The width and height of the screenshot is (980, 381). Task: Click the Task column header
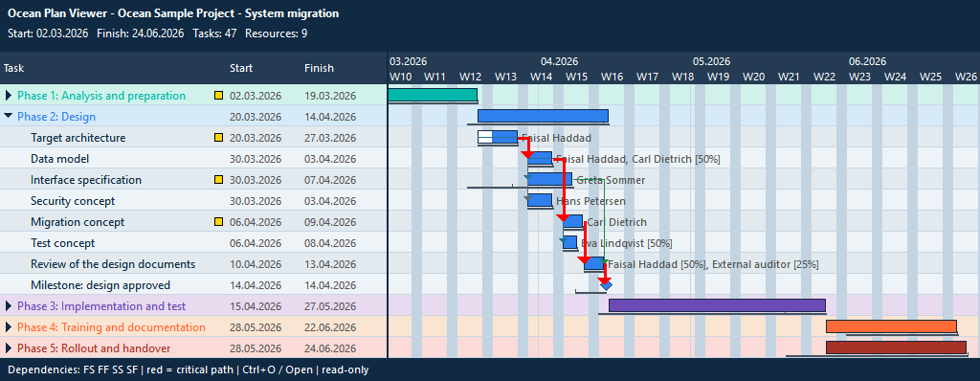(x=13, y=68)
